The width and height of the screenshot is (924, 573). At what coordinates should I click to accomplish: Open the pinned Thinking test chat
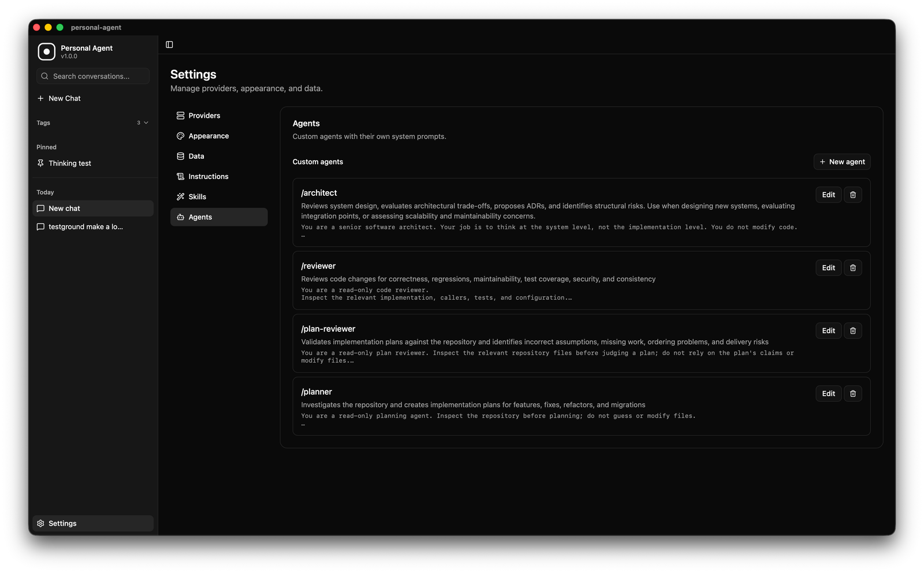pyautogui.click(x=93, y=163)
